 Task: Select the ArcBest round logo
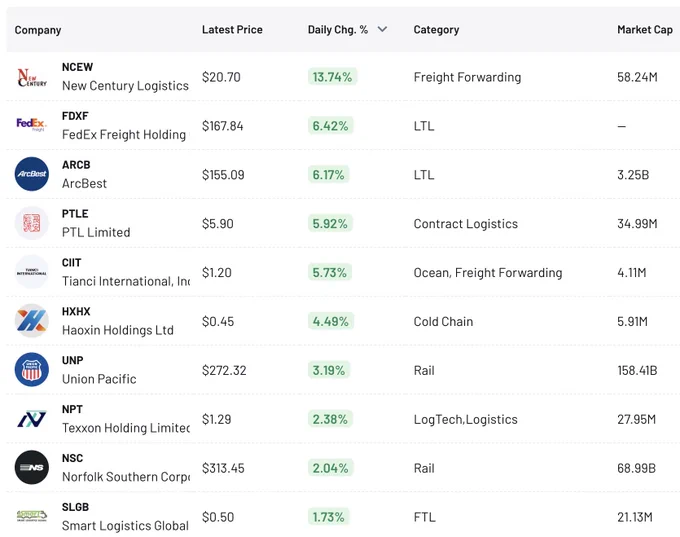click(x=32, y=174)
